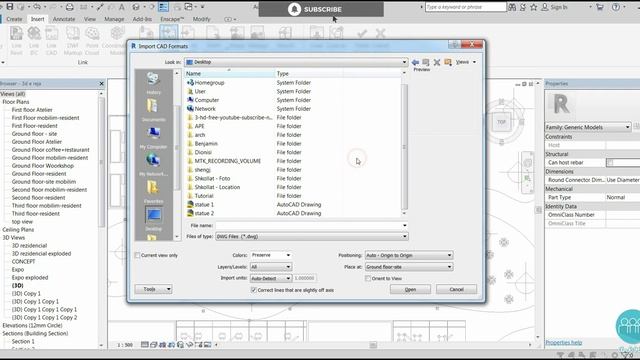The image size is (640, 360).
Task: Toggle Current view only checkbox
Action: 138,255
